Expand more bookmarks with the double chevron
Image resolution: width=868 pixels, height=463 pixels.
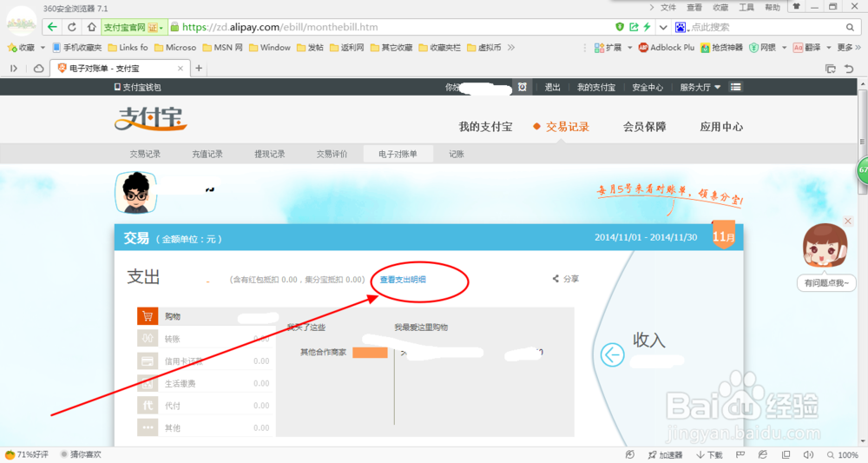(511, 48)
